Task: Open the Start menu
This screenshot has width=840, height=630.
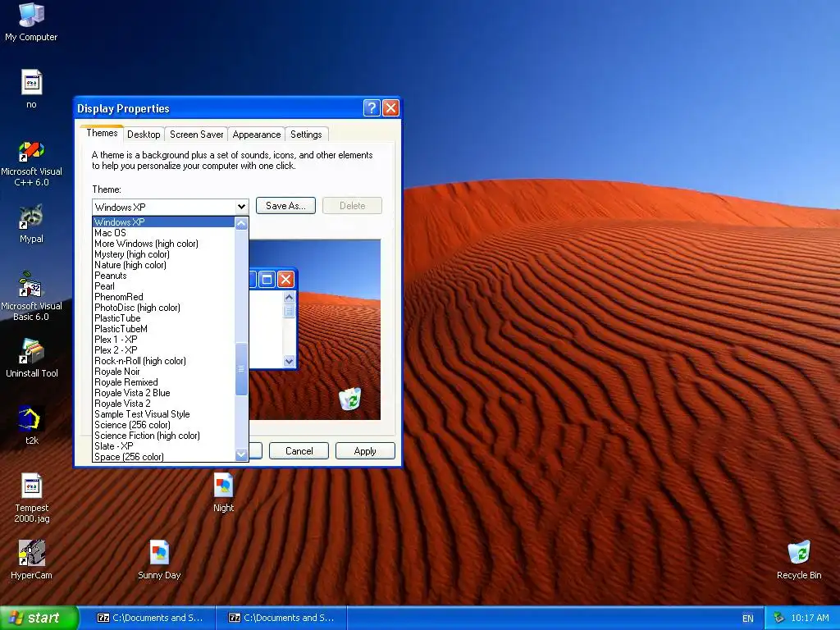Action: (39, 618)
